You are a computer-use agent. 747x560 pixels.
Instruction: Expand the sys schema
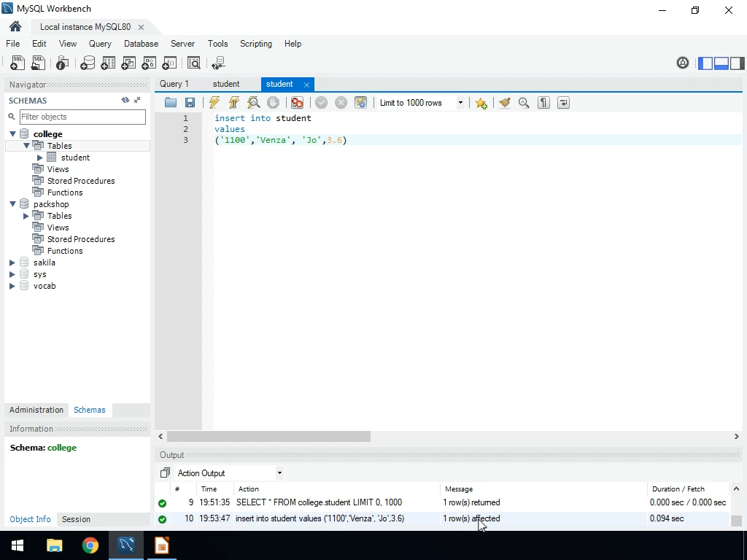pos(12,274)
